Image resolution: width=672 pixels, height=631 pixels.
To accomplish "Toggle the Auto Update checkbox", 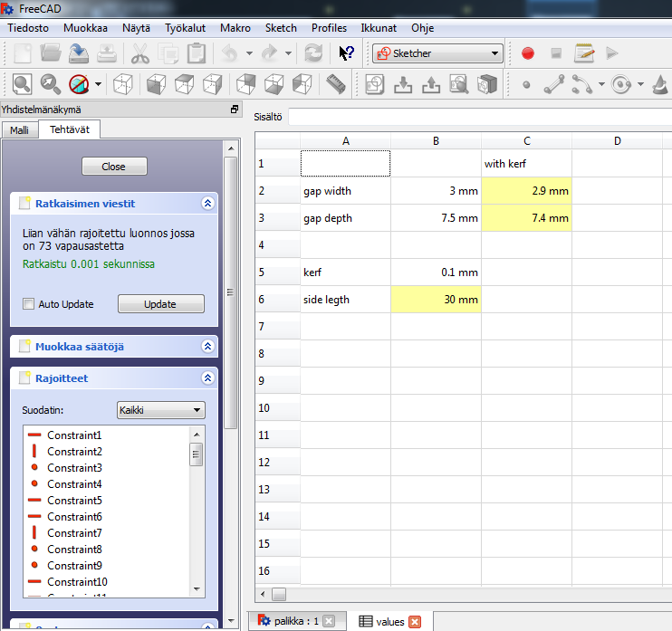I will [28, 304].
